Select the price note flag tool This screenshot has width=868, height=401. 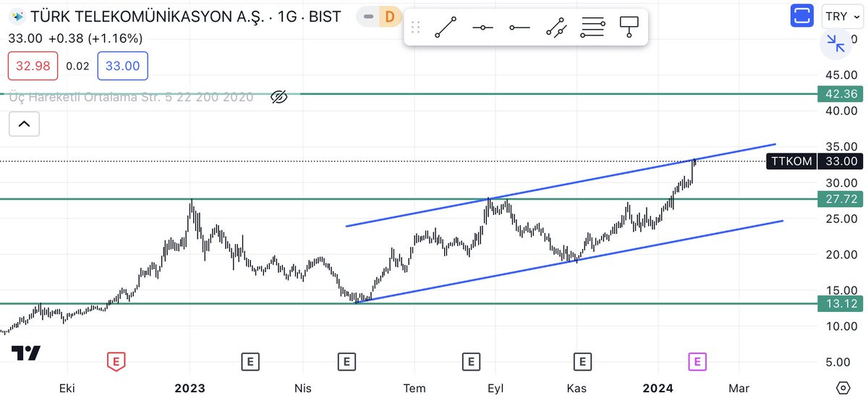pos(629,28)
